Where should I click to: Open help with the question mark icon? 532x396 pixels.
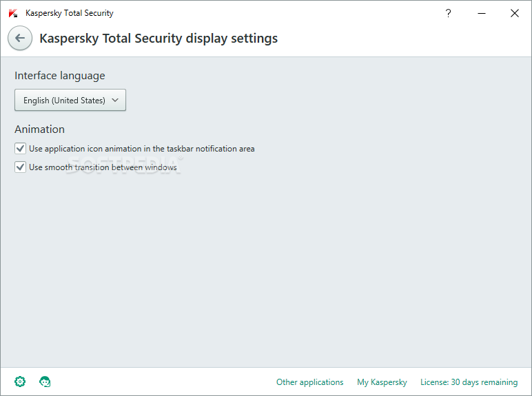point(448,13)
